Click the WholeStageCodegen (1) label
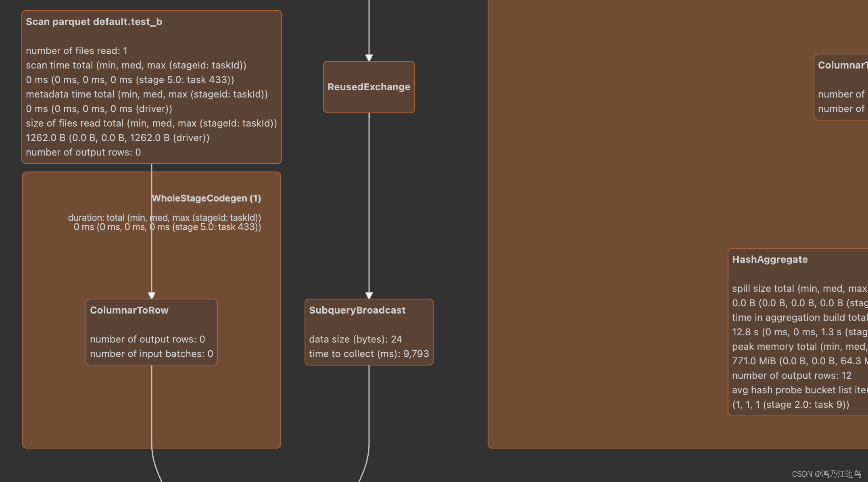The width and height of the screenshot is (868, 482). [206, 198]
